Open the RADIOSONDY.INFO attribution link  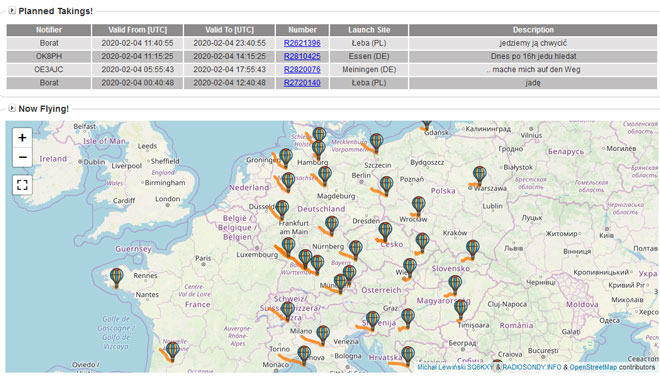tap(532, 367)
